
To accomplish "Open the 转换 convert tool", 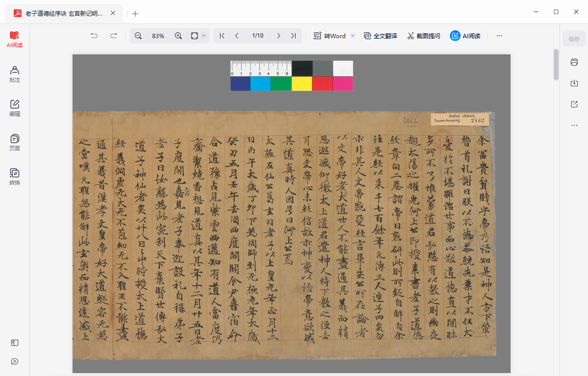I will pyautogui.click(x=15, y=177).
